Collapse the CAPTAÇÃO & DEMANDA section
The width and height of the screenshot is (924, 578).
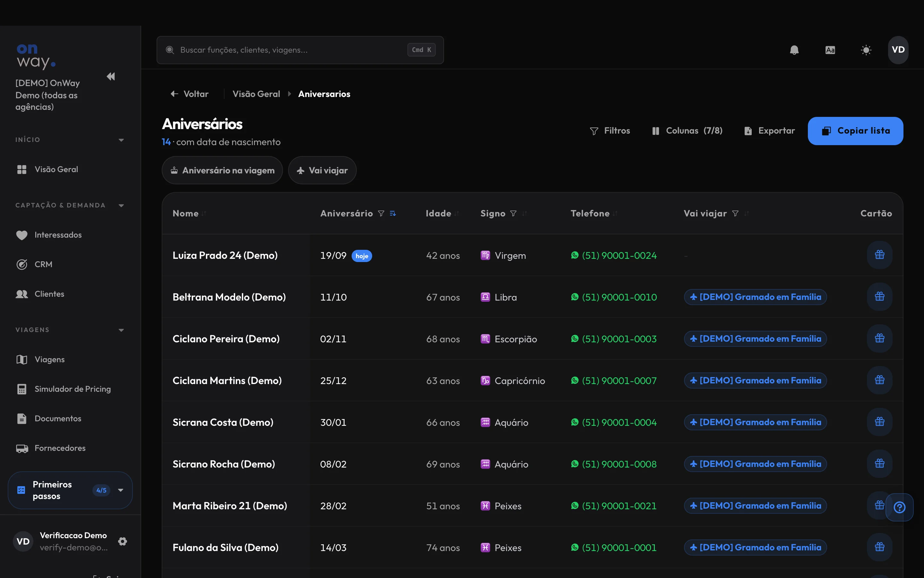click(x=121, y=206)
